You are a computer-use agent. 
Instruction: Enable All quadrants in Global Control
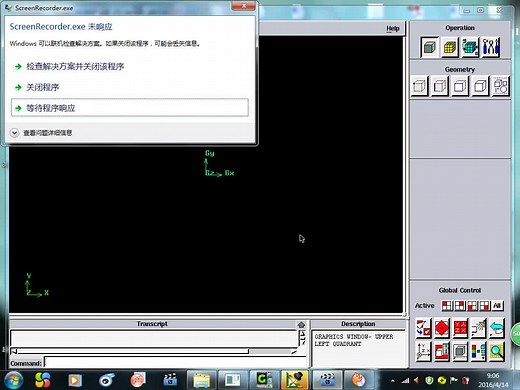497,306
